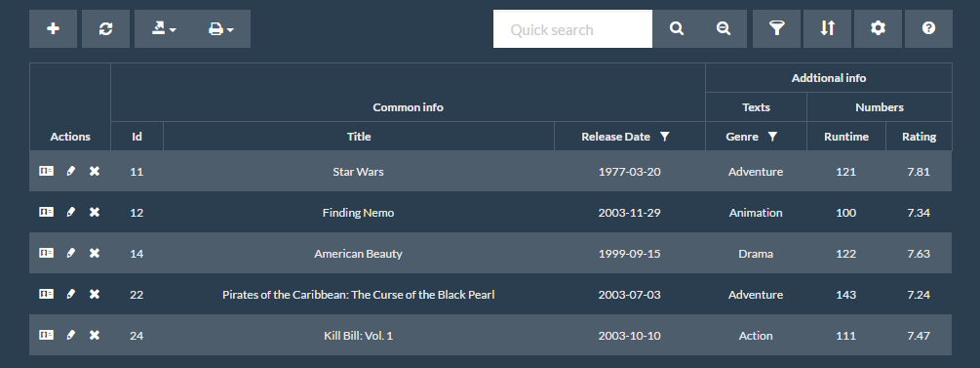Edit the Kill Bill: Vol. 1 record
Image resolution: width=980 pixels, height=368 pixels.
point(70,335)
